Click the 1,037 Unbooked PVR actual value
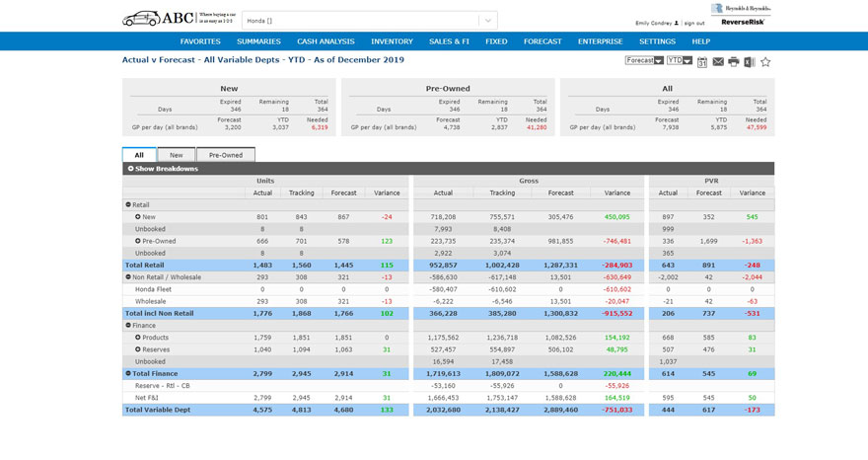The height and width of the screenshot is (460, 868). (x=668, y=361)
